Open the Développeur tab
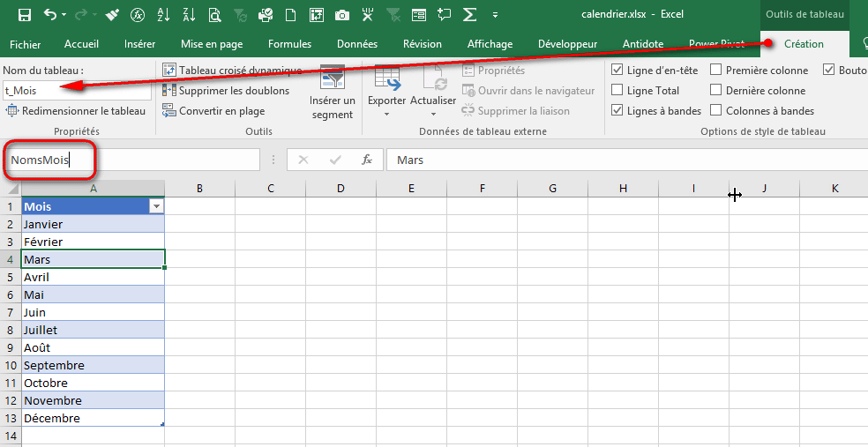This screenshot has width=868, height=447. tap(567, 44)
